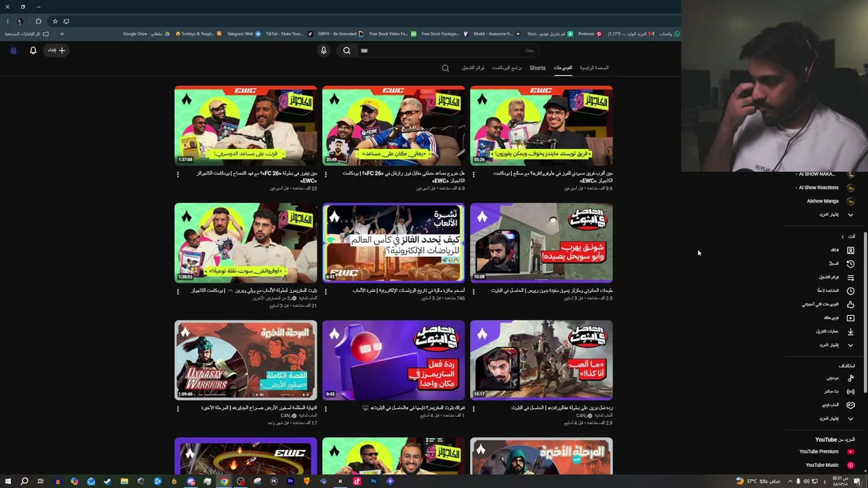Open the YouTube account avatar menu
The height and width of the screenshot is (488, 868).
click(13, 50)
